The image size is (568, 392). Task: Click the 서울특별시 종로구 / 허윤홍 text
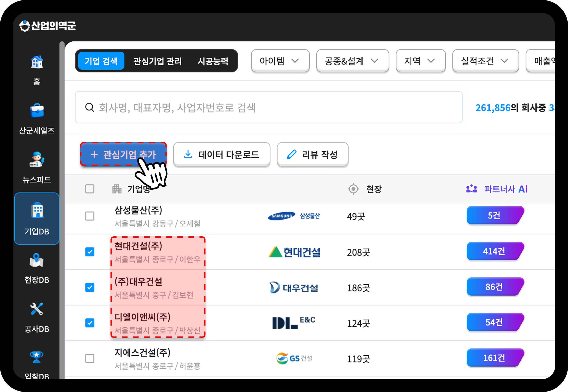point(157,366)
